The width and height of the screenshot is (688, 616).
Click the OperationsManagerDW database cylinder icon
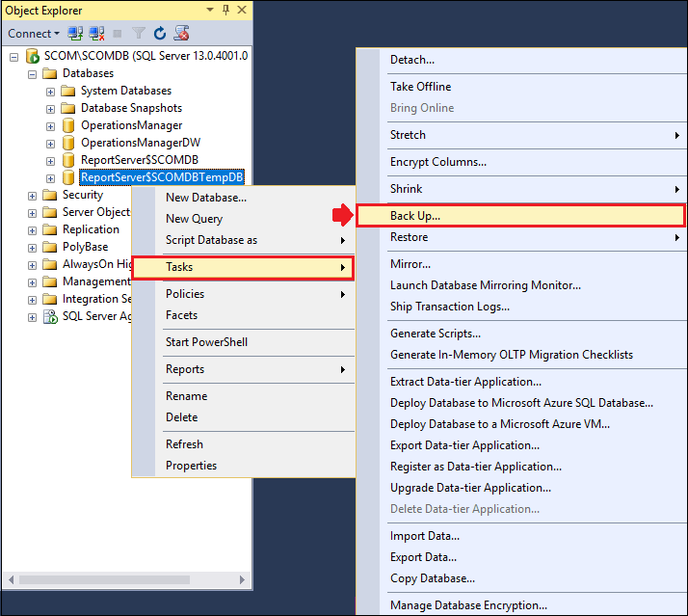[68, 143]
